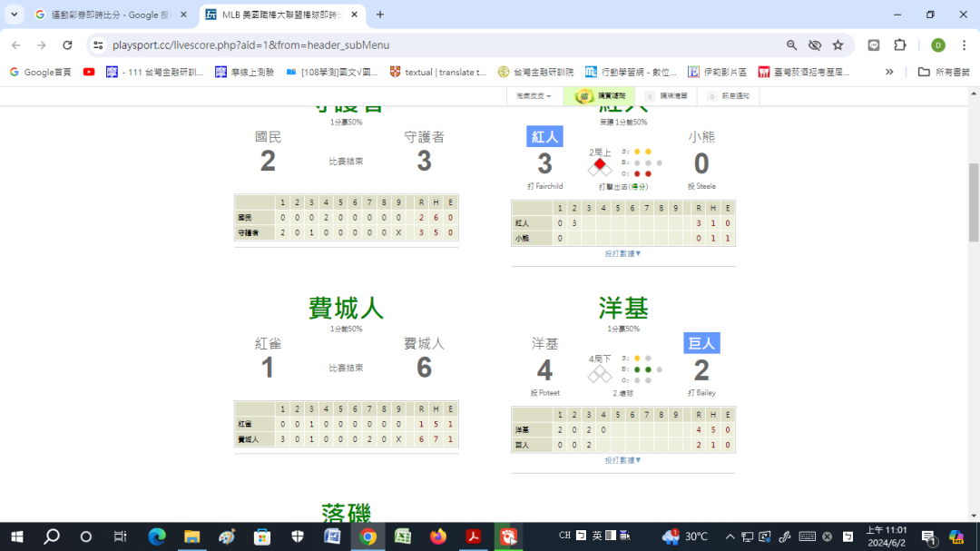Image resolution: width=980 pixels, height=551 pixels.
Task: Open Excel from the taskbar
Action: click(x=403, y=536)
